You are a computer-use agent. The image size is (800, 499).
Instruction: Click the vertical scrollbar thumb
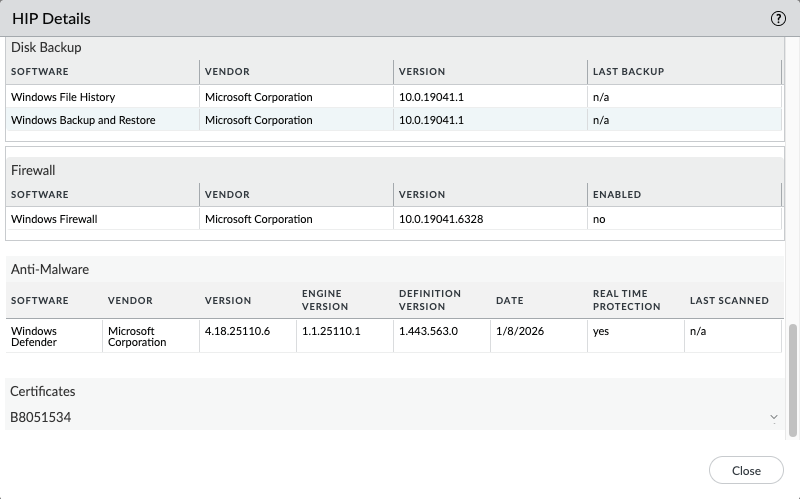click(793, 380)
